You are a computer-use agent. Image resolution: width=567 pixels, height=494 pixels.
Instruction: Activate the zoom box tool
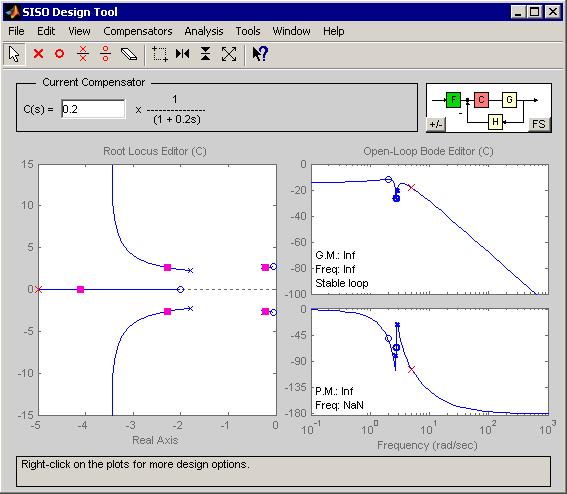pyautogui.click(x=159, y=54)
